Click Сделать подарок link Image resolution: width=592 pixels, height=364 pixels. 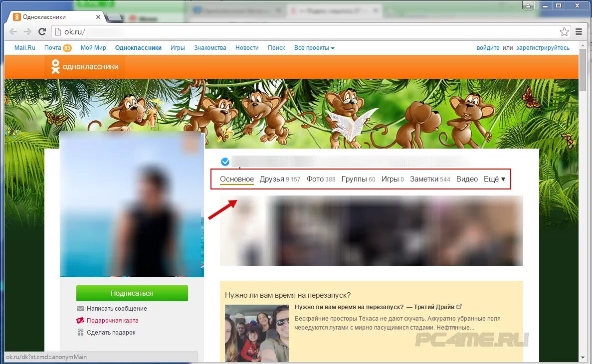[x=111, y=332]
